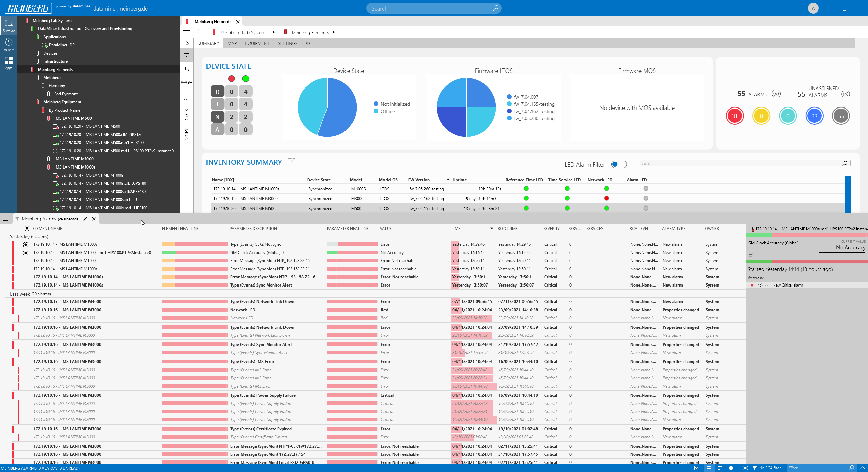Viewport: 868px width, 472px height.
Task: Switch to alarm pie chart view
Action: coord(731,468)
